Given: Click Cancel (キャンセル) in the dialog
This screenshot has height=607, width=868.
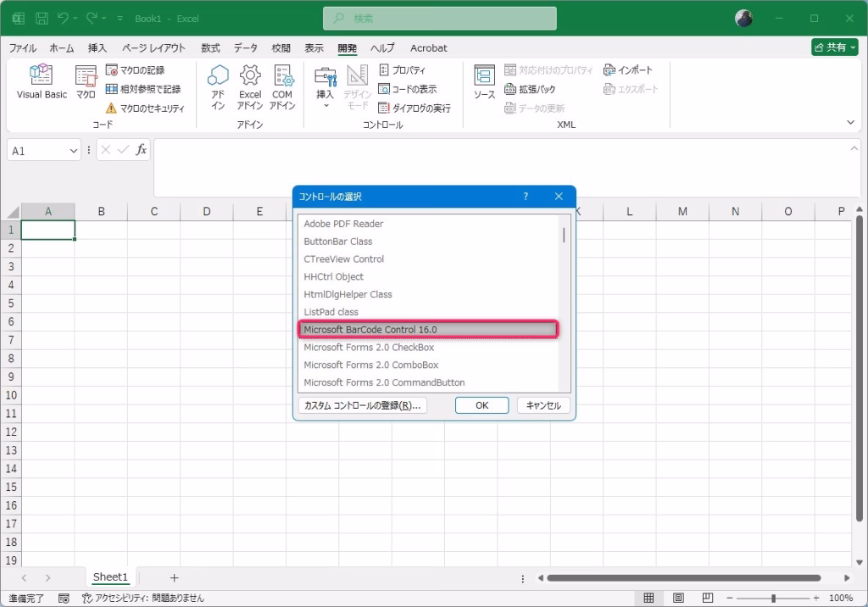Looking at the screenshot, I should point(543,405).
